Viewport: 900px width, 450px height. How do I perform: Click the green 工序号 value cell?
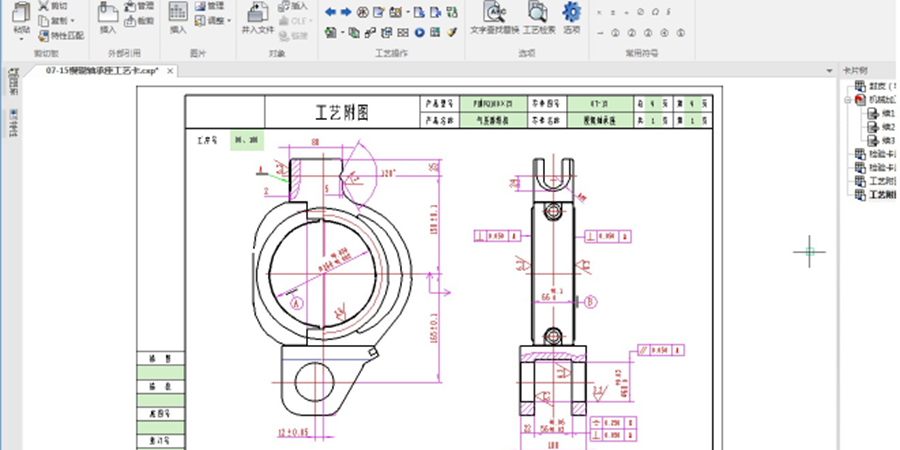pos(247,140)
